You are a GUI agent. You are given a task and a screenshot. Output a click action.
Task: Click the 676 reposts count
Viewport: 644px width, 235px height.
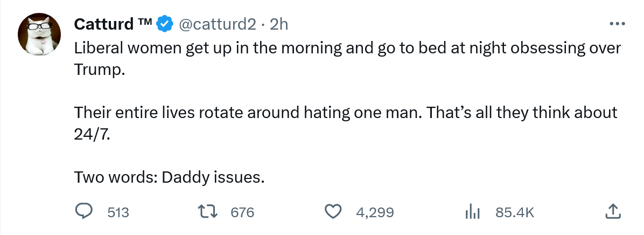pos(242,213)
